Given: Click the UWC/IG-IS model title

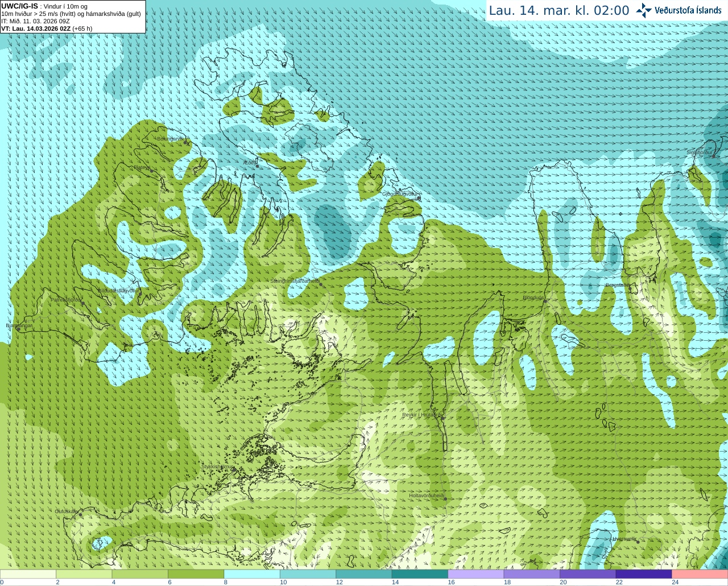Looking at the screenshot, I should 19,6.
